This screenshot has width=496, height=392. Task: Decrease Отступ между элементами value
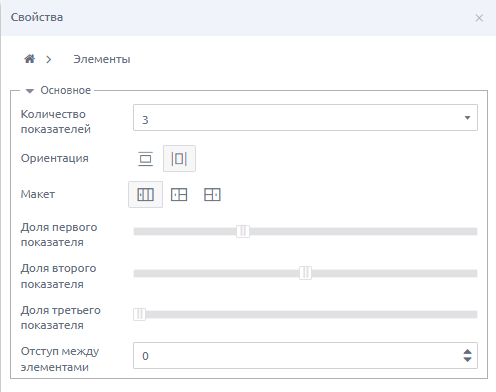click(467, 359)
